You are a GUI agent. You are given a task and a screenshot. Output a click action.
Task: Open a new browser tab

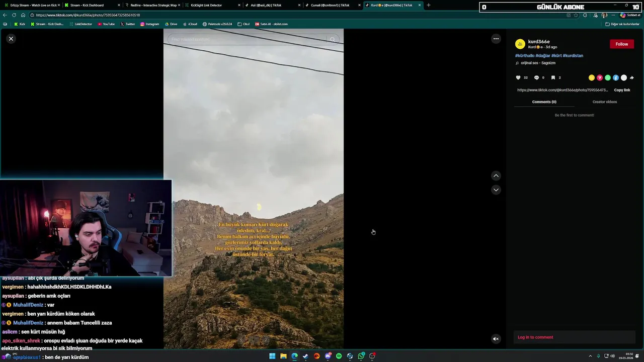pos(429,5)
